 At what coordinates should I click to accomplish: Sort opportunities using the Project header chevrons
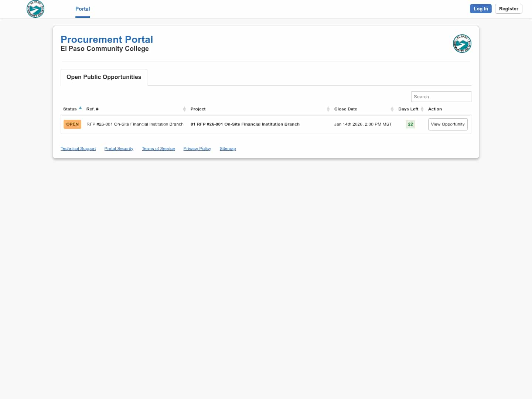coord(328,109)
